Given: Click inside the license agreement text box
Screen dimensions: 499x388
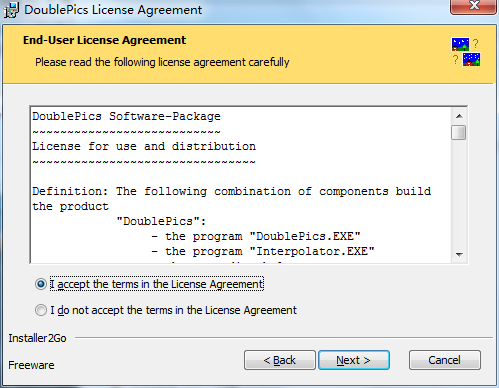Looking at the screenshot, I should coord(241,185).
